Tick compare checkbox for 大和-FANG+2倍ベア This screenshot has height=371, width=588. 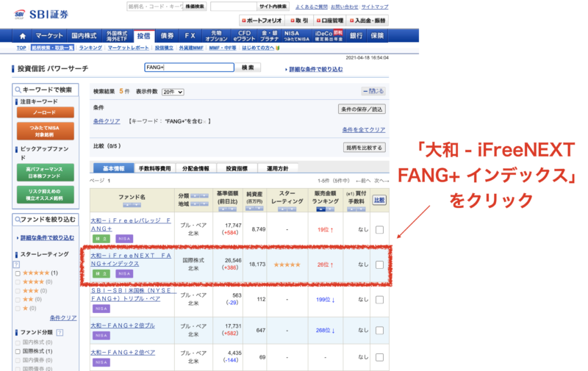379,357
